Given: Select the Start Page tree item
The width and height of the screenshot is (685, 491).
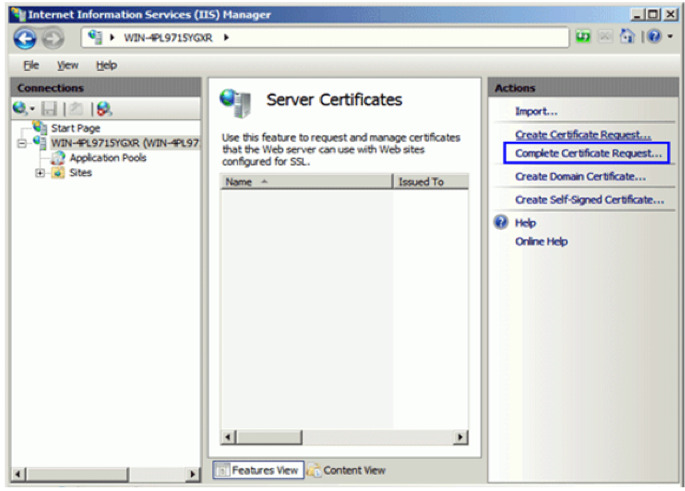Looking at the screenshot, I should tap(76, 128).
